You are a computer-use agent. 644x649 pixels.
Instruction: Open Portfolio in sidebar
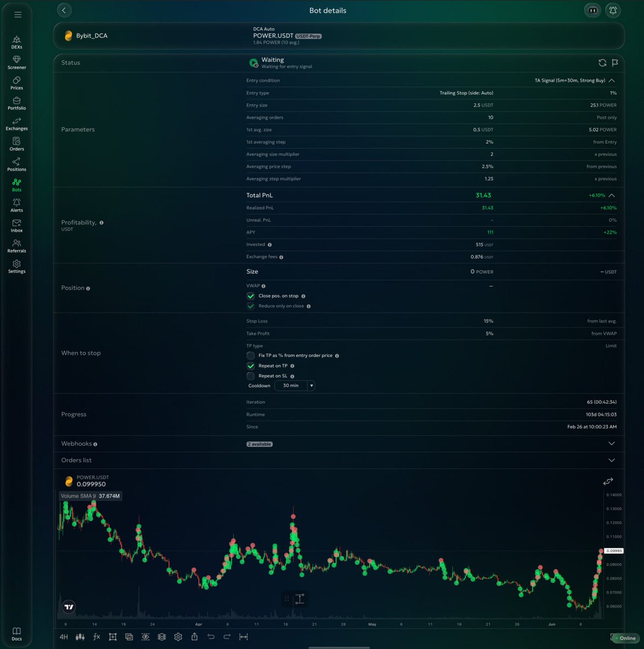pyautogui.click(x=17, y=103)
